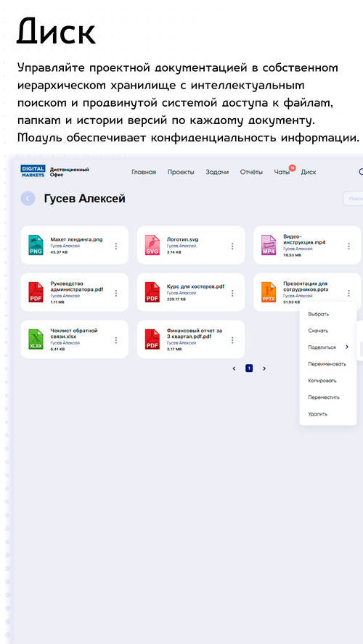This screenshot has width=363, height=644.
Task: Click the 45.37 KB file size
Action: [60, 252]
